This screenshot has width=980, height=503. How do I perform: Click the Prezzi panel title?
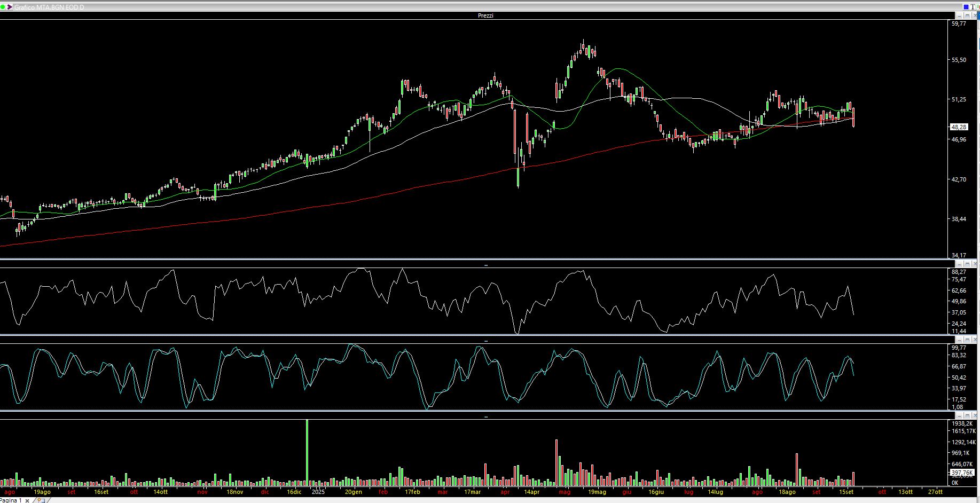click(x=485, y=16)
